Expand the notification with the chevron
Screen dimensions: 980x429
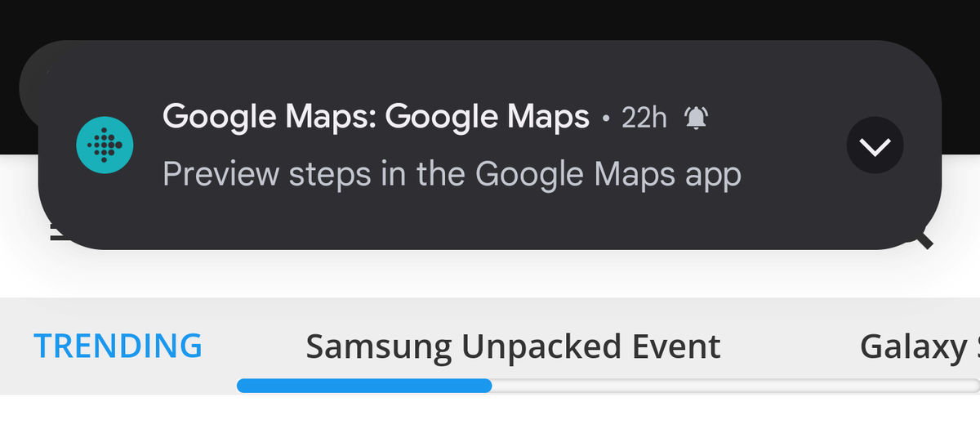(875, 146)
